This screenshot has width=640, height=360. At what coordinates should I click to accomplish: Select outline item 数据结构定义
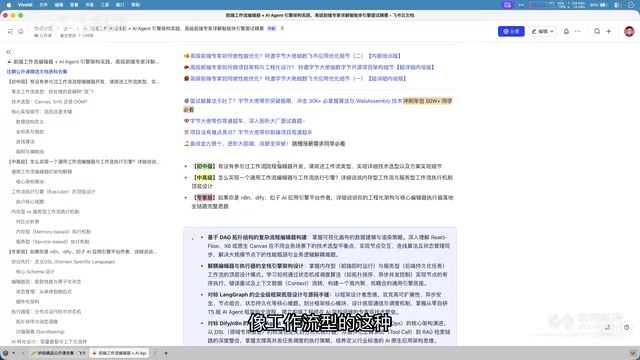pos(30,122)
